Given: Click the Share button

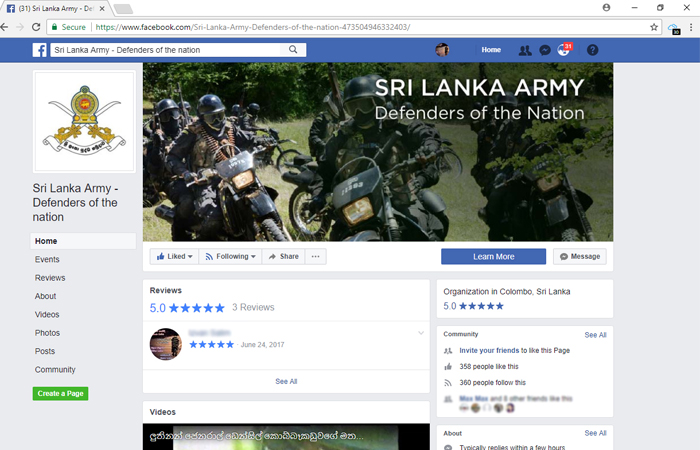Looking at the screenshot, I should 283,256.
